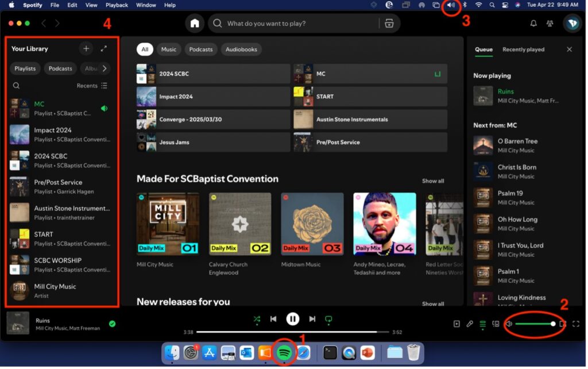Image resolution: width=588 pixels, height=369 pixels.
Task: Open the Recents sort options in Your Library
Action: [92, 86]
